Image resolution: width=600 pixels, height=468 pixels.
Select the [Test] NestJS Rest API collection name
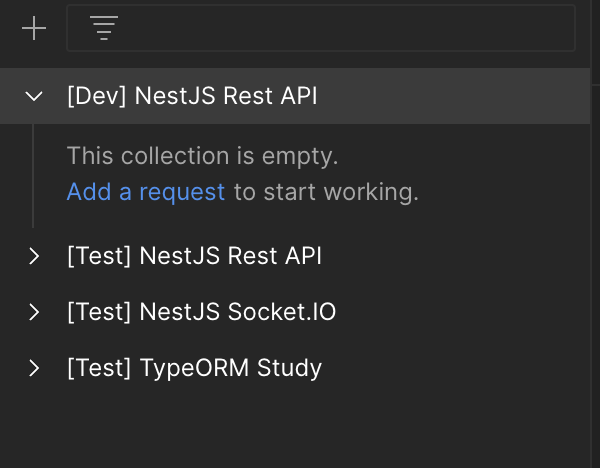click(194, 256)
